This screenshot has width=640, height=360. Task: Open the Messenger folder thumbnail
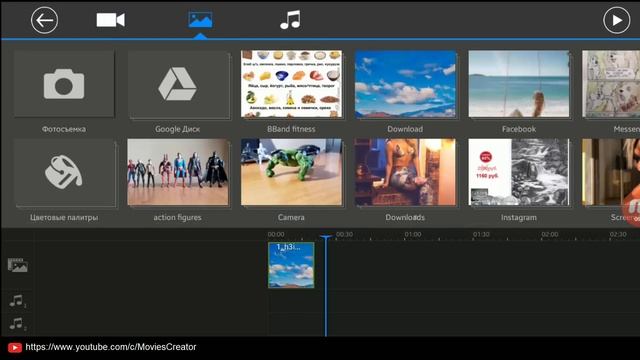(611, 84)
